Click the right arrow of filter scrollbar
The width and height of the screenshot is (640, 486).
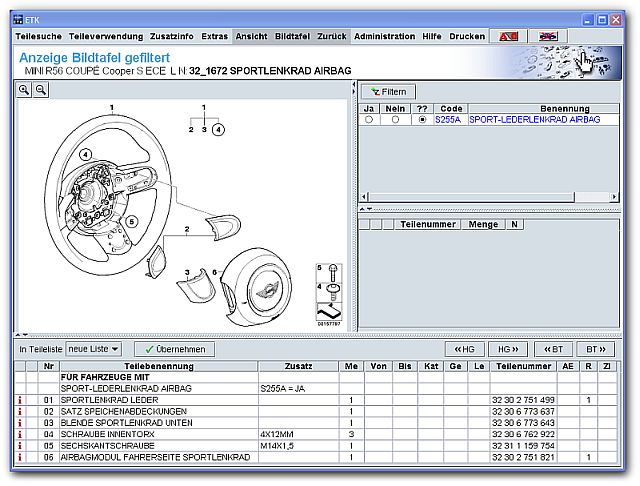coord(614,197)
